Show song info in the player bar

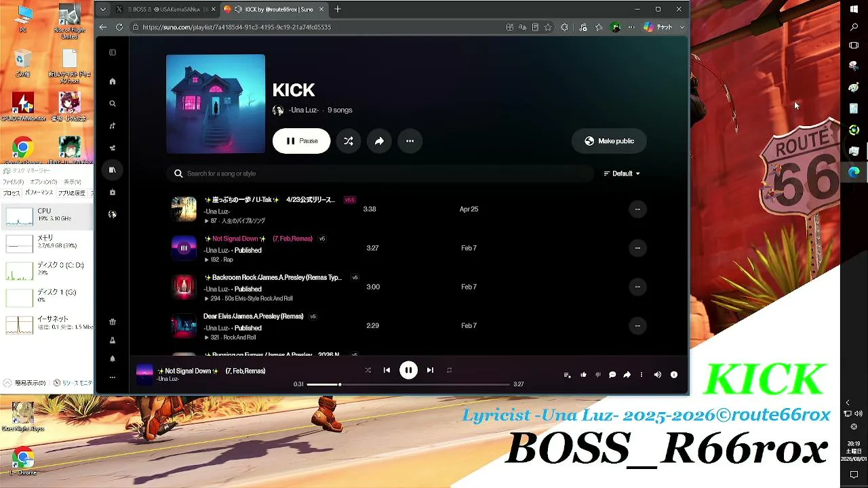coord(674,375)
